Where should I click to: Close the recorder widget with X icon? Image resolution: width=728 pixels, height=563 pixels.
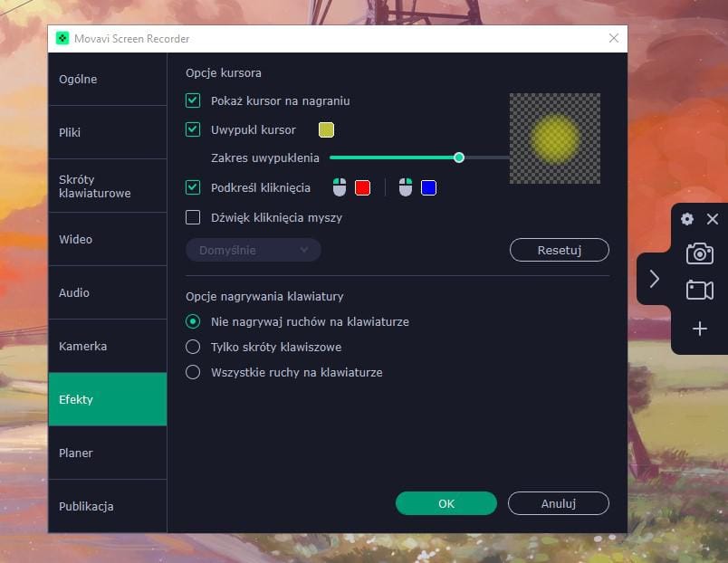[x=713, y=219]
